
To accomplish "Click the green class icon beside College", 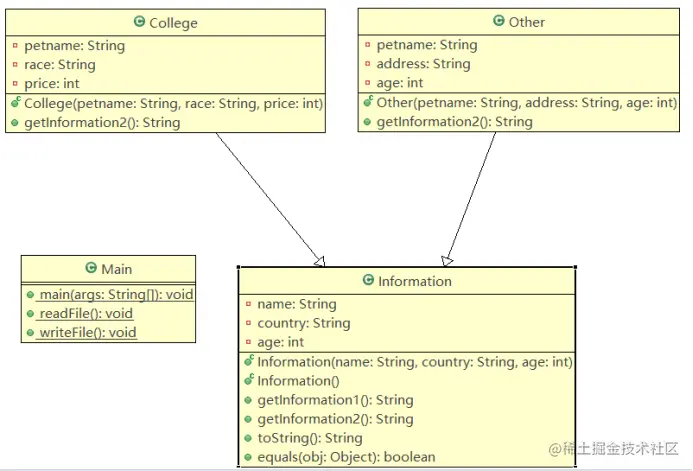I will tap(139, 23).
